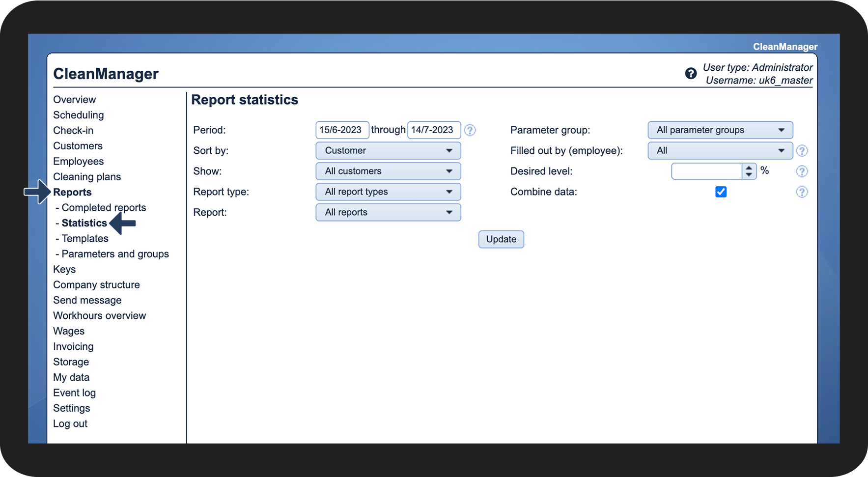
Task: Decrease Desired level with the down stepper arrow
Action: pyautogui.click(x=749, y=174)
